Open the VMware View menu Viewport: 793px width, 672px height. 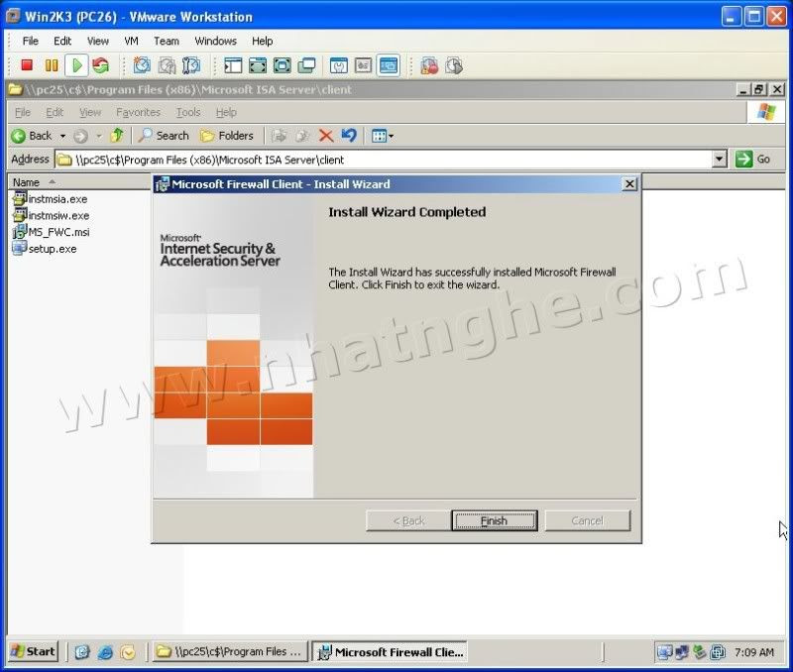[x=97, y=41]
